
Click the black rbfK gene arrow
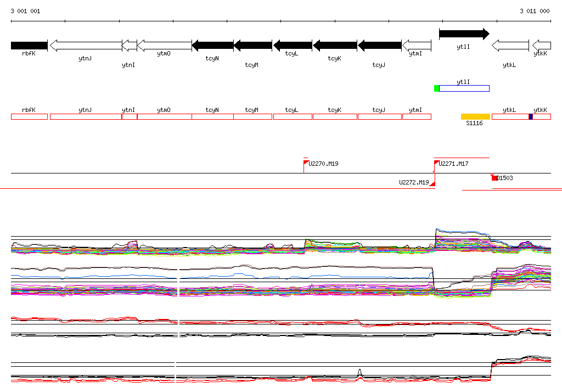click(x=29, y=45)
